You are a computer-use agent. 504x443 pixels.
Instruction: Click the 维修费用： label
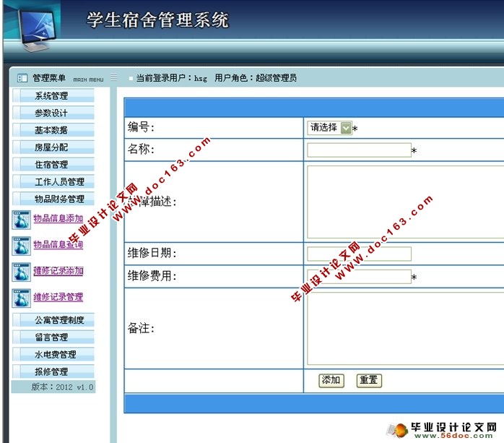(152, 276)
